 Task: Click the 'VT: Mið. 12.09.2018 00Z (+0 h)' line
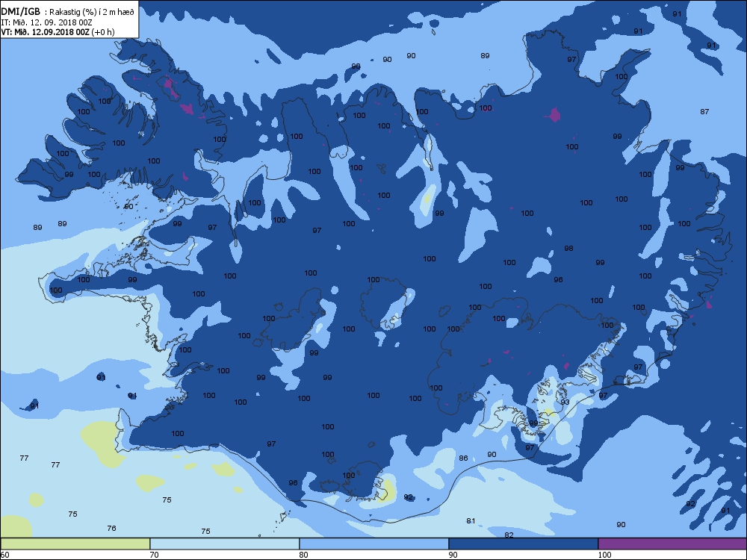pos(58,32)
